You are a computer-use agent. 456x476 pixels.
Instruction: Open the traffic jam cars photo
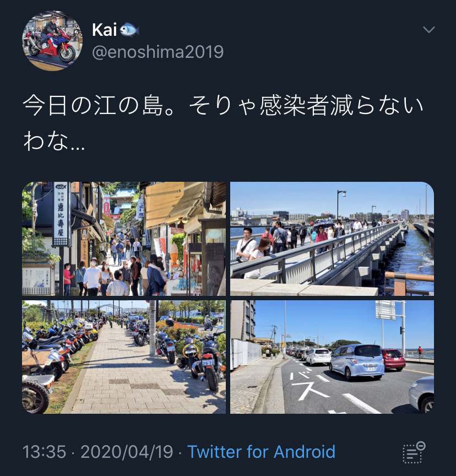(332, 357)
